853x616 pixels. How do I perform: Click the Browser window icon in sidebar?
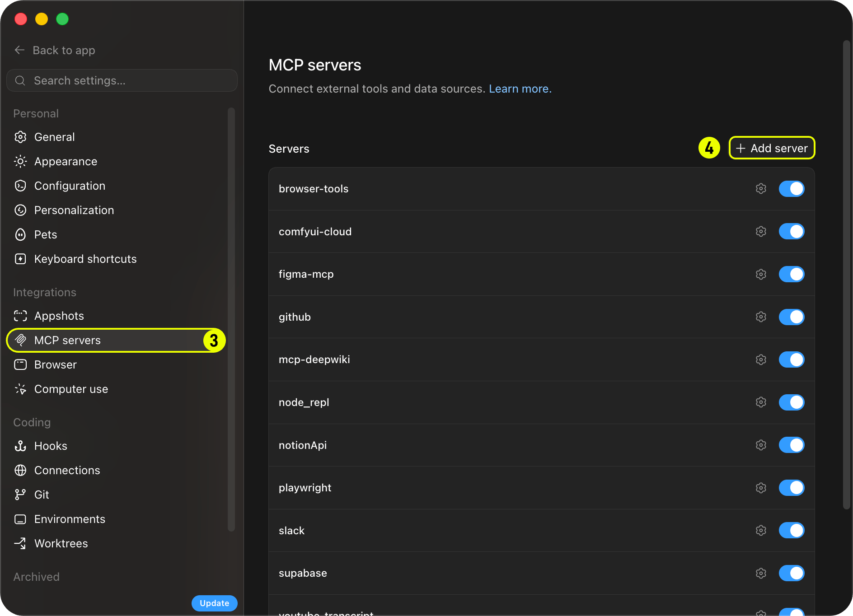(x=20, y=364)
